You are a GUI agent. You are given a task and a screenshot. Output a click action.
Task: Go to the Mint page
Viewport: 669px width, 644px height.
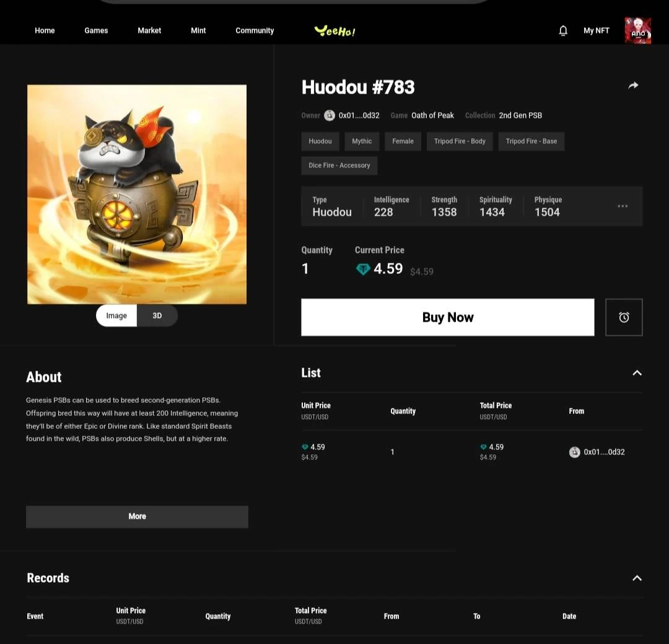click(198, 31)
